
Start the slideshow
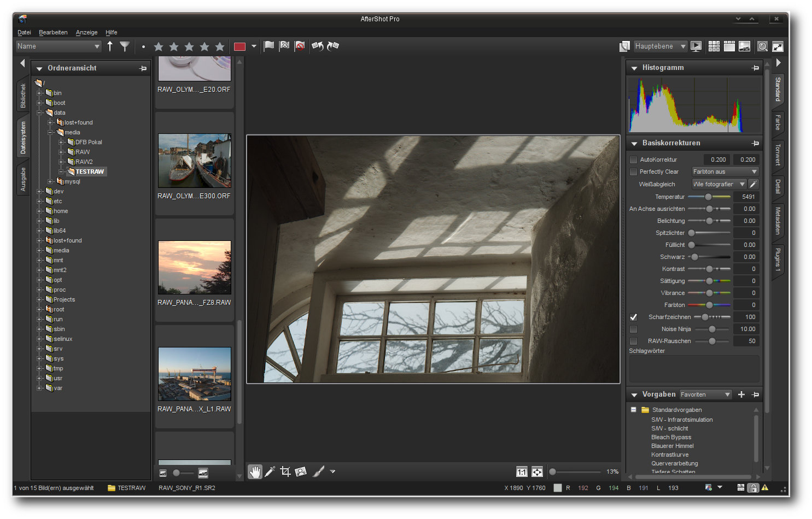click(x=696, y=46)
